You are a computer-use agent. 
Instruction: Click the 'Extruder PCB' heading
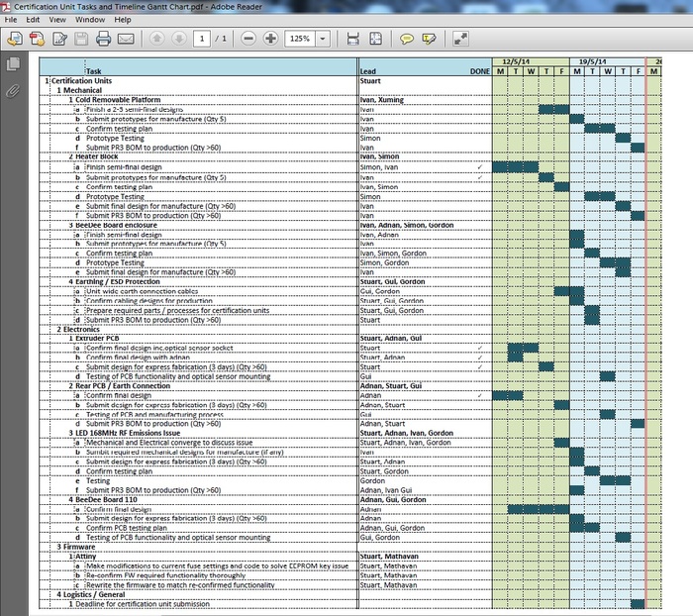point(97,339)
